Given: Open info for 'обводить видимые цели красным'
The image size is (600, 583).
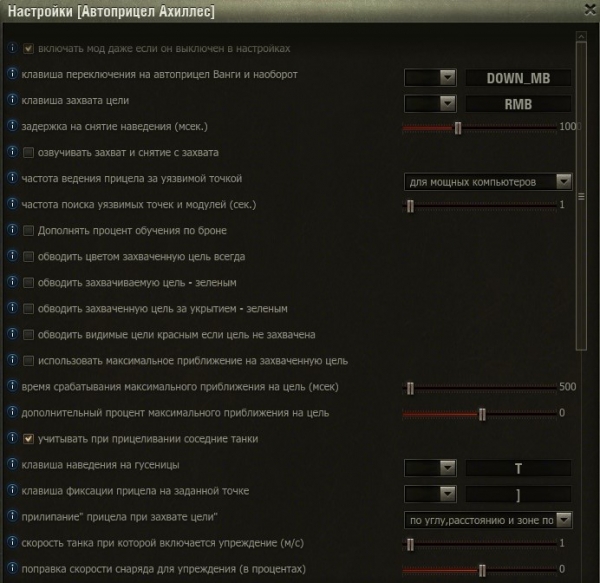Looking at the screenshot, I should pos(12,334).
